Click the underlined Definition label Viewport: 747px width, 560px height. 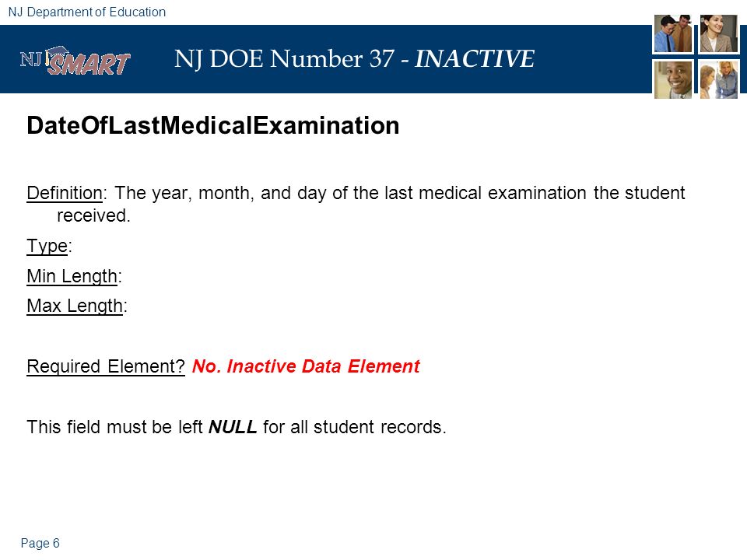(65, 194)
